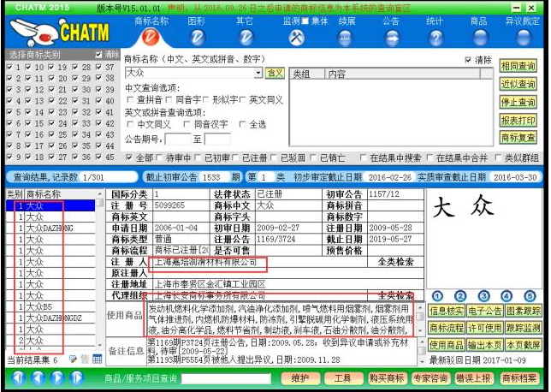Click the 公告期号 start input field
This screenshot has height=392, width=551.
179,139
